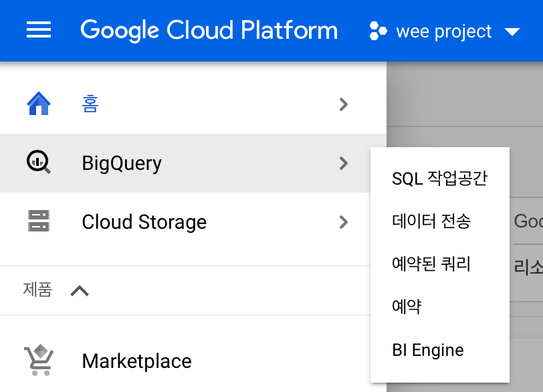Click the Cloud Storage bucket icon
543x392 pixels.
39,221
